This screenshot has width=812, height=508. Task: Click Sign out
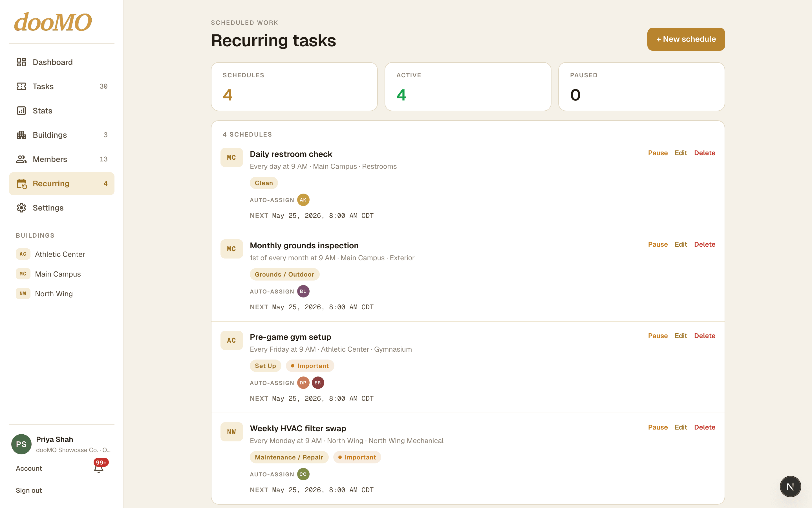(x=29, y=490)
